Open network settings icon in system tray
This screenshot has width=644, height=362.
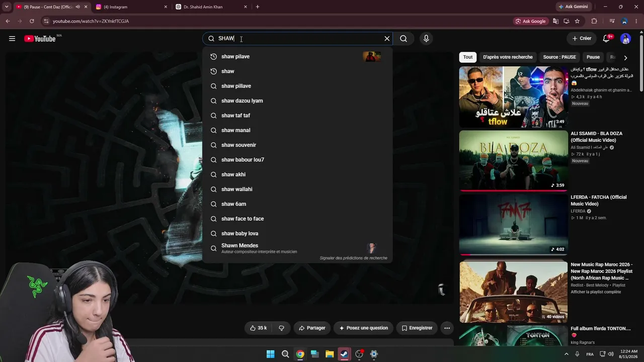tap(603, 354)
